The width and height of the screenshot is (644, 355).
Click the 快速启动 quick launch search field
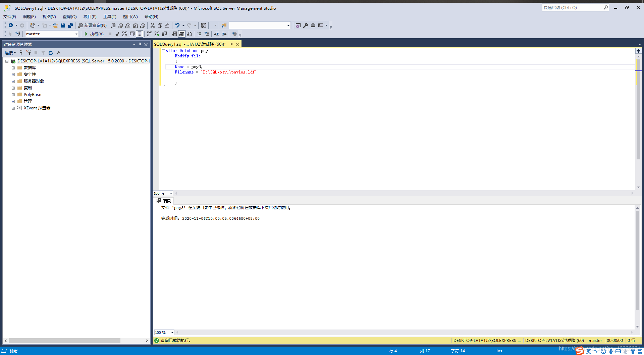pyautogui.click(x=575, y=7)
